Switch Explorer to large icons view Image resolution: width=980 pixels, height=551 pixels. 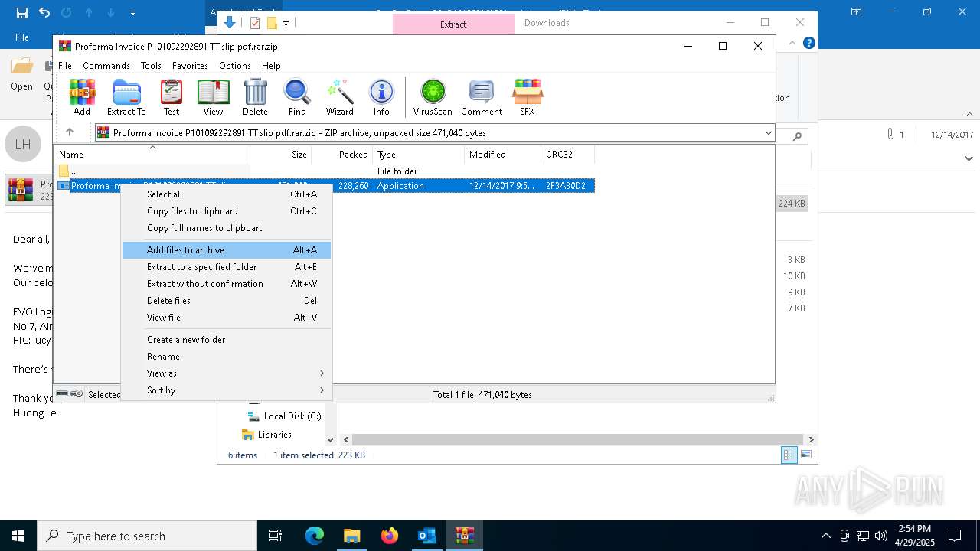click(805, 455)
